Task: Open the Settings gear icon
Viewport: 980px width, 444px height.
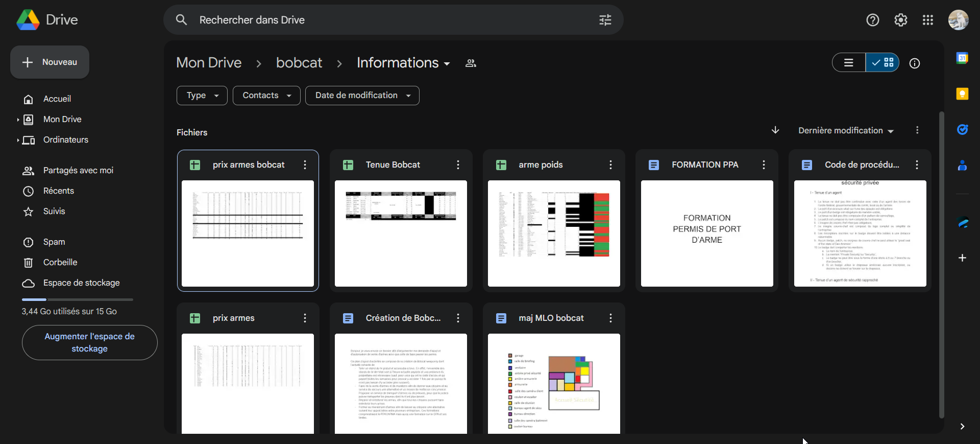Action: point(900,20)
